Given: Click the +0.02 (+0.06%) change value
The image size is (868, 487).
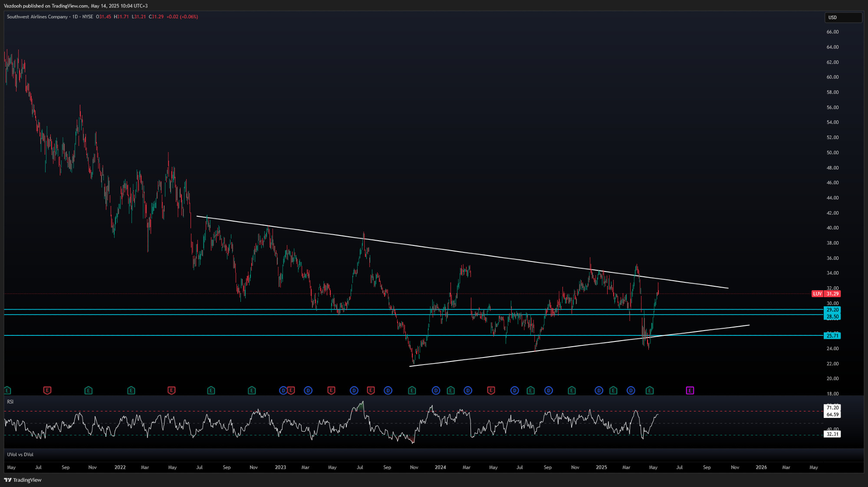Looking at the screenshot, I should 182,17.
